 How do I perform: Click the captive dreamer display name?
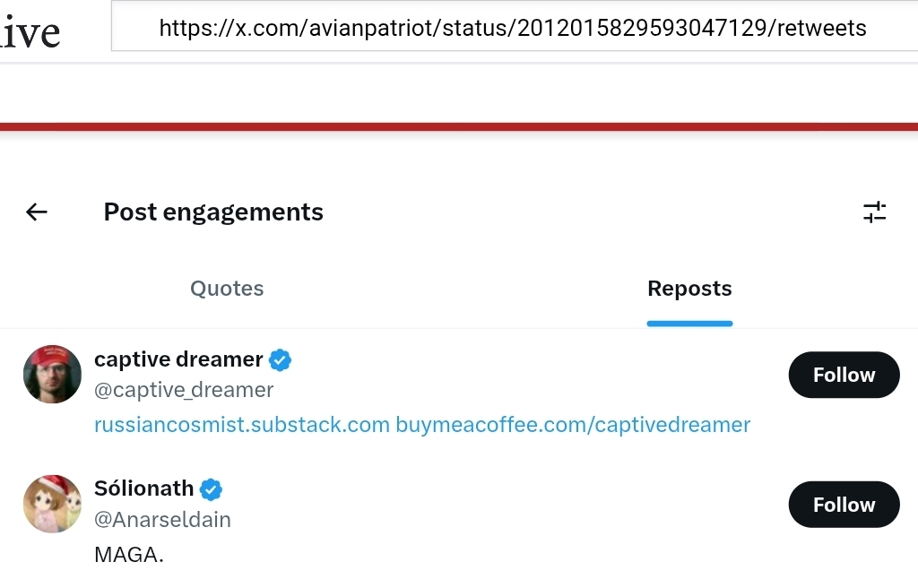pos(178,359)
